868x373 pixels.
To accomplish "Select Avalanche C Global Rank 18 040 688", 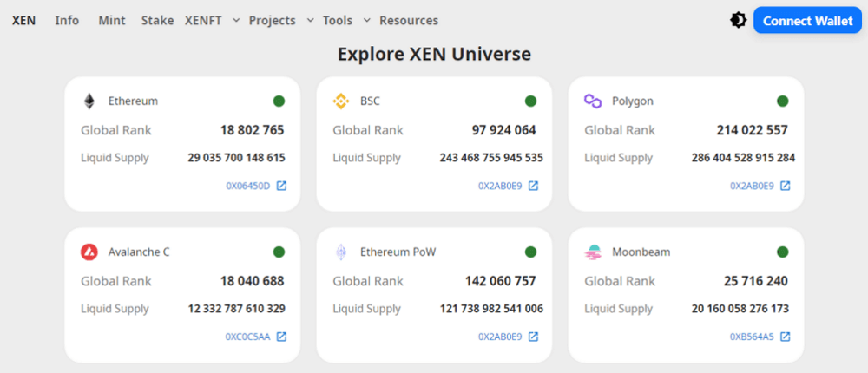I will pyautogui.click(x=252, y=280).
